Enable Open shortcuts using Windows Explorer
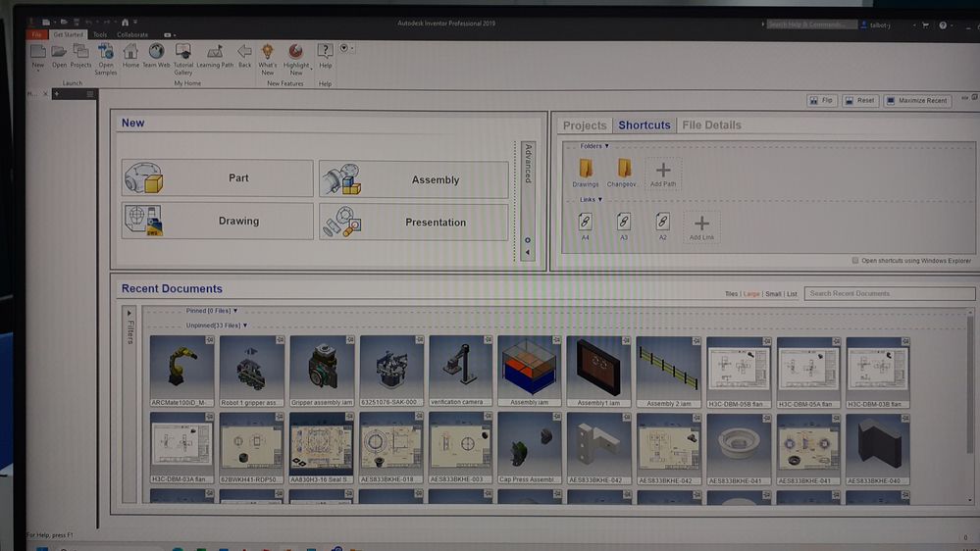Image resolution: width=980 pixels, height=551 pixels. tap(855, 261)
